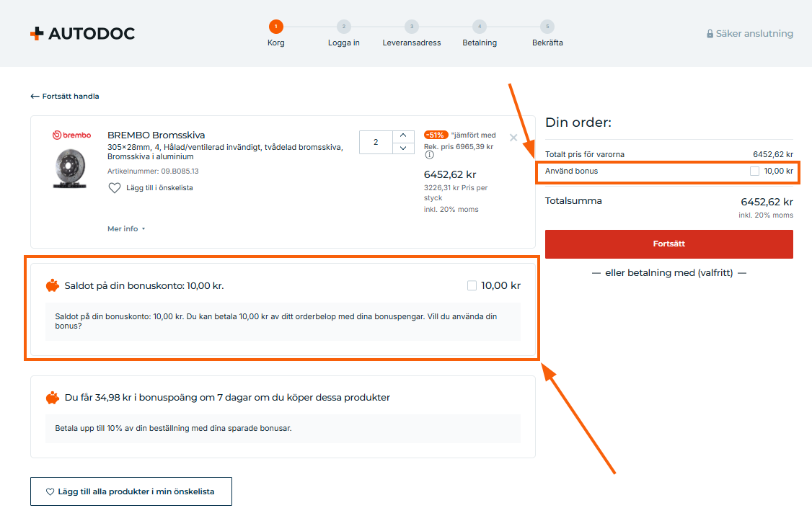
Task: Increase quantity with the up arrow
Action: click(403, 135)
